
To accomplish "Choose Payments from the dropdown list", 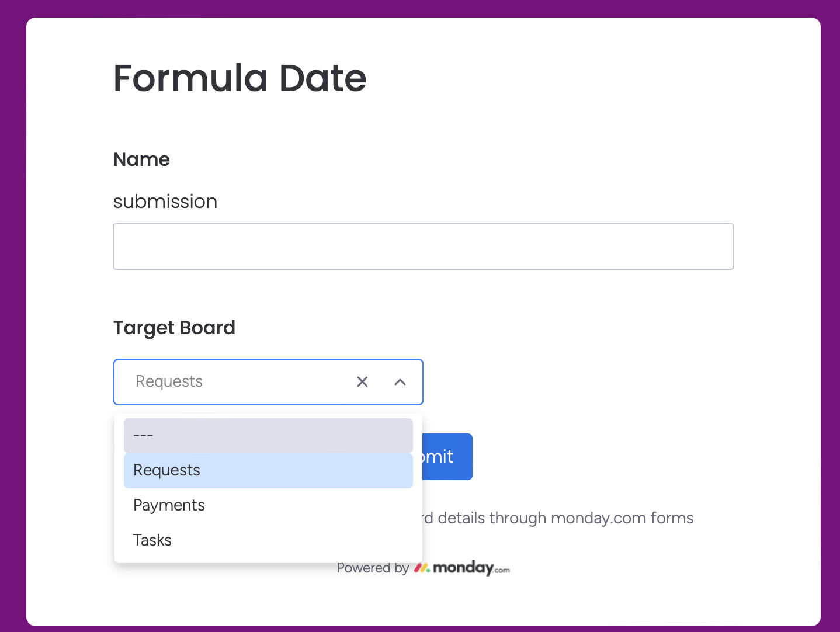I will pos(268,506).
